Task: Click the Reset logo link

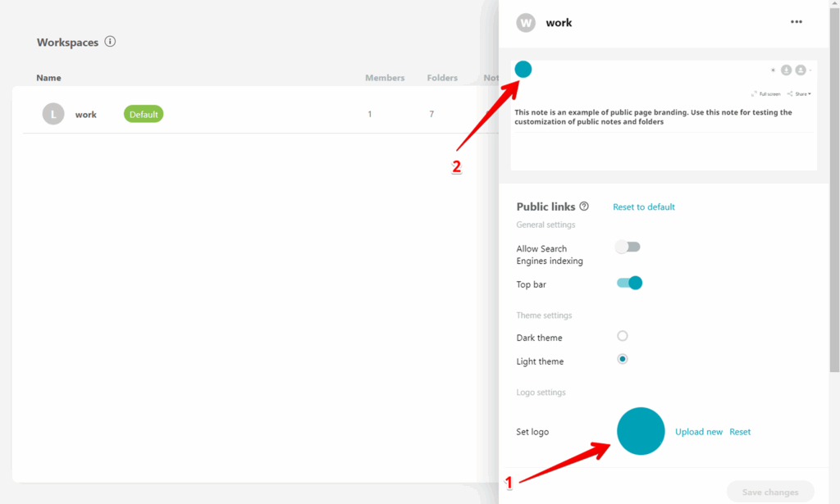Action: (740, 432)
